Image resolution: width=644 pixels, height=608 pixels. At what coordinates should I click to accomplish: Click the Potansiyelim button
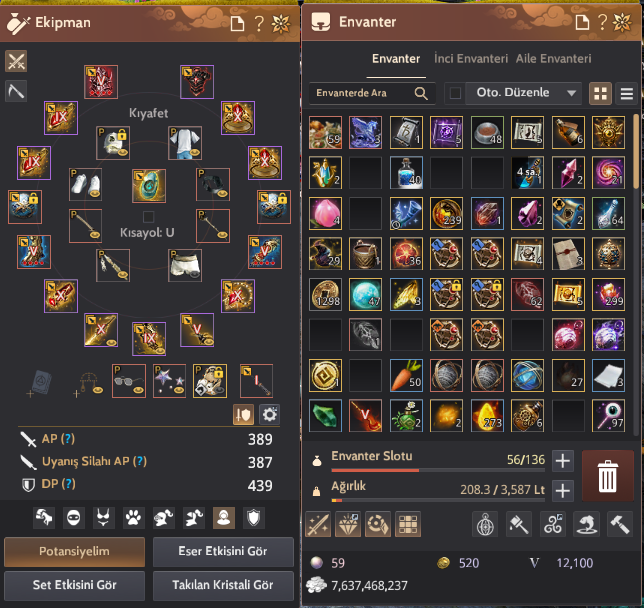point(74,551)
